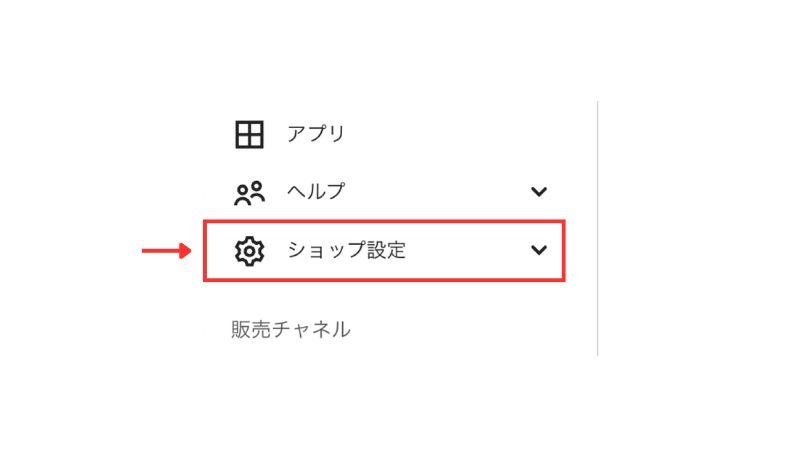Select the four-square apps icon
This screenshot has width=812, height=457.
[249, 135]
